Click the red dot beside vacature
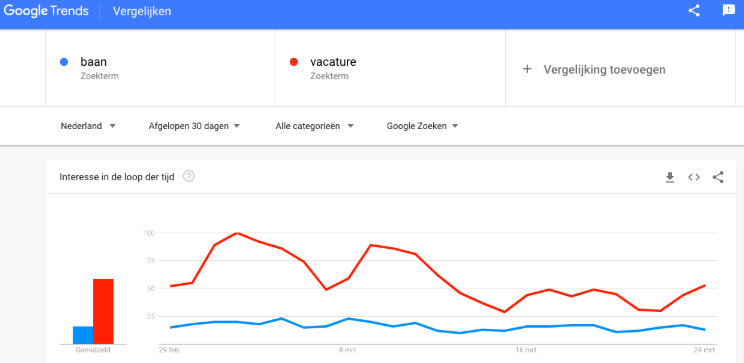The height and width of the screenshot is (363, 744). 294,62
